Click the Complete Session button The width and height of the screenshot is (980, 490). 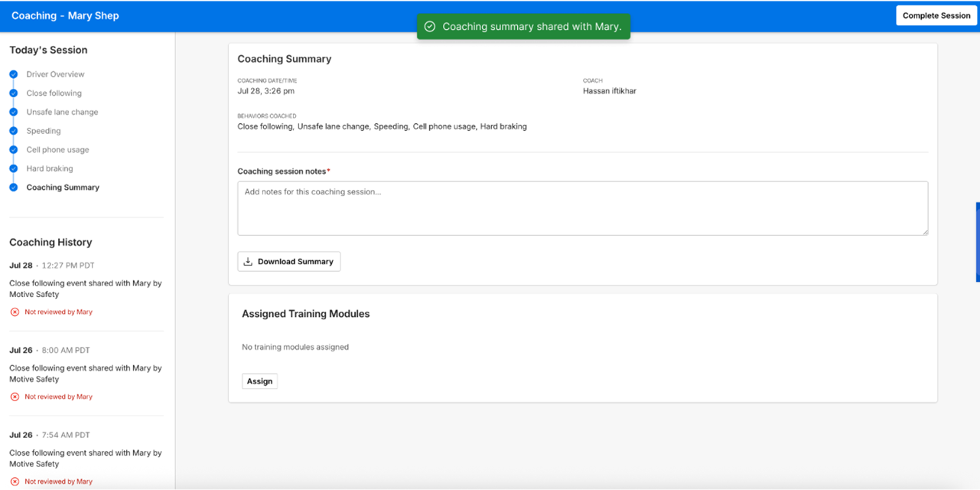pyautogui.click(x=936, y=15)
